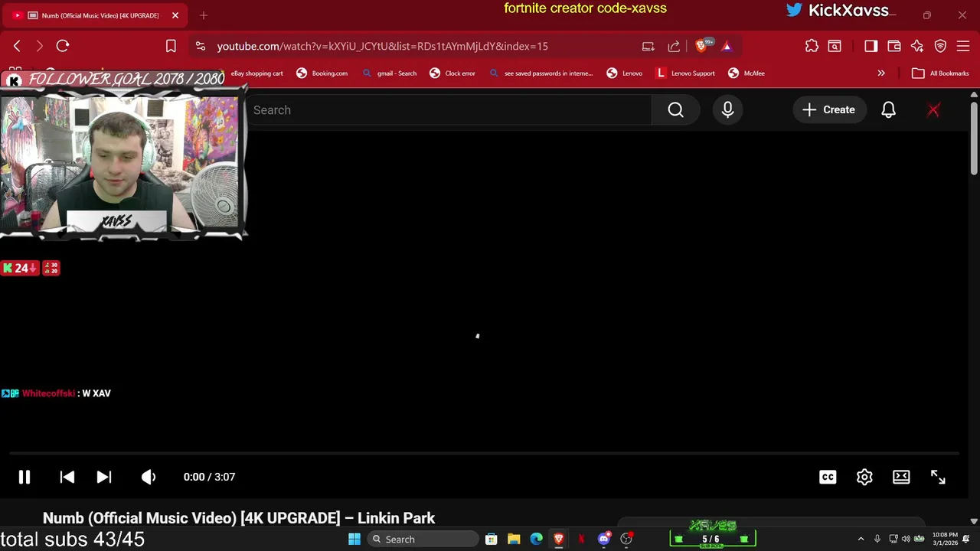Toggle closed captions on the video
The image size is (980, 551).
pos(828,477)
